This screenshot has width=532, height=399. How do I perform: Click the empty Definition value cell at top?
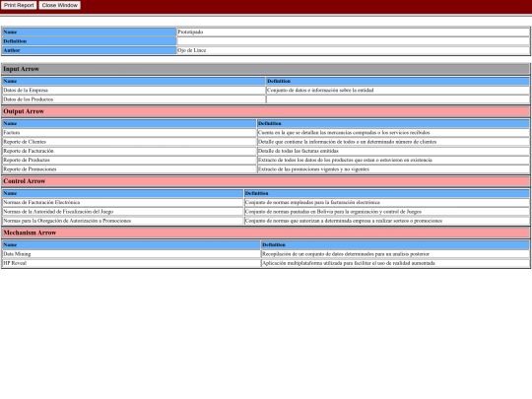tap(353, 41)
